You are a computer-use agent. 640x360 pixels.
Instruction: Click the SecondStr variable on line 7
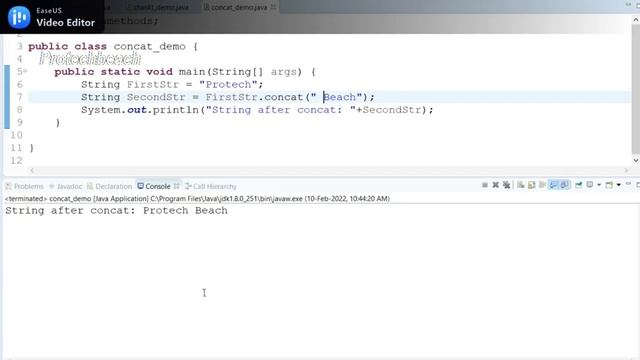[x=156, y=97]
